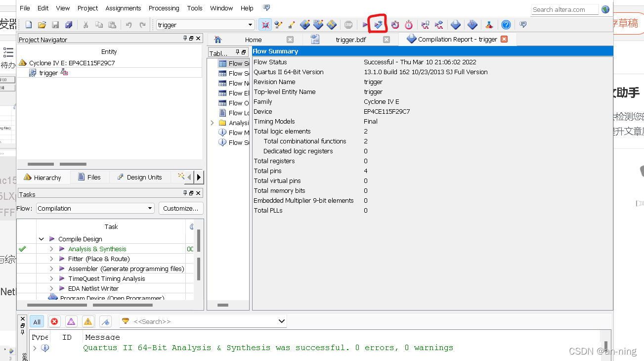Pin the Project Navigator panel
The height and width of the screenshot is (361, 644).
point(185,39)
